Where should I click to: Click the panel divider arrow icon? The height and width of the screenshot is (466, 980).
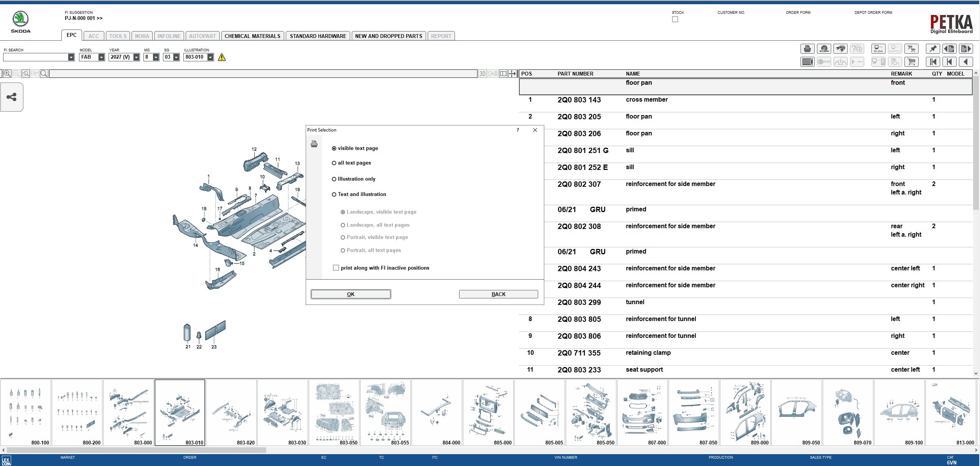(512, 74)
